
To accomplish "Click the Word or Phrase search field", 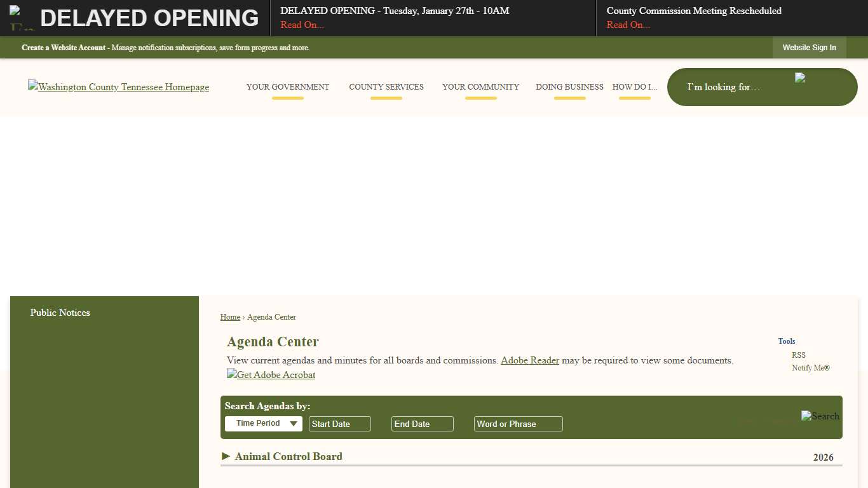I will (518, 423).
